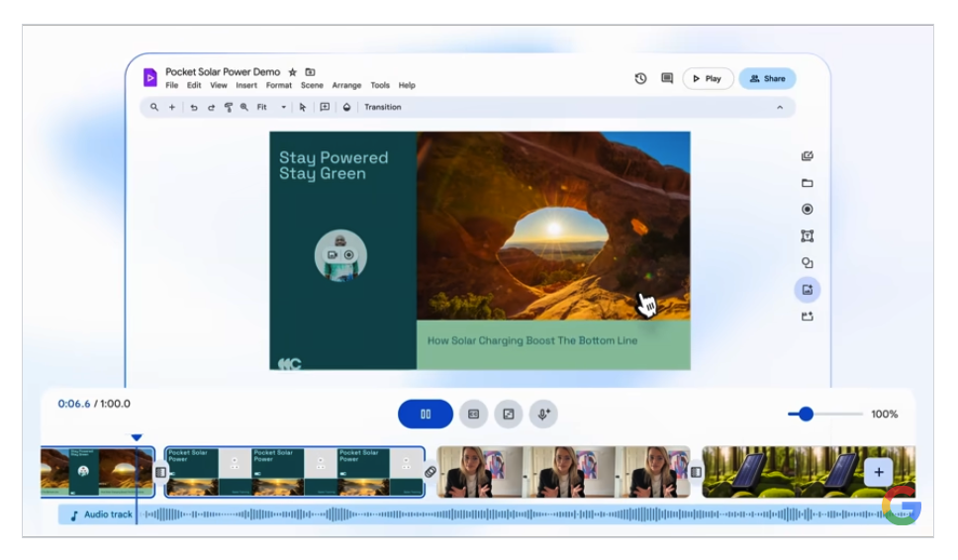Click the Share button

767,79
